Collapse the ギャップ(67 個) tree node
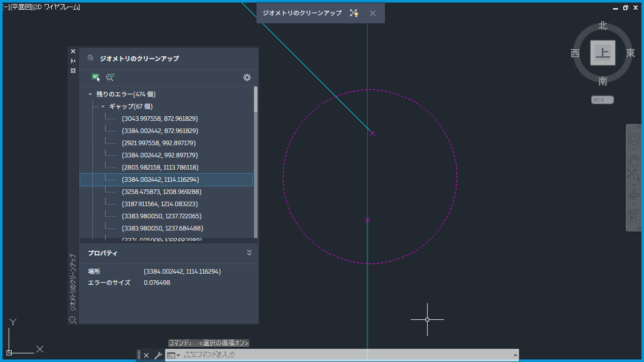 click(103, 107)
